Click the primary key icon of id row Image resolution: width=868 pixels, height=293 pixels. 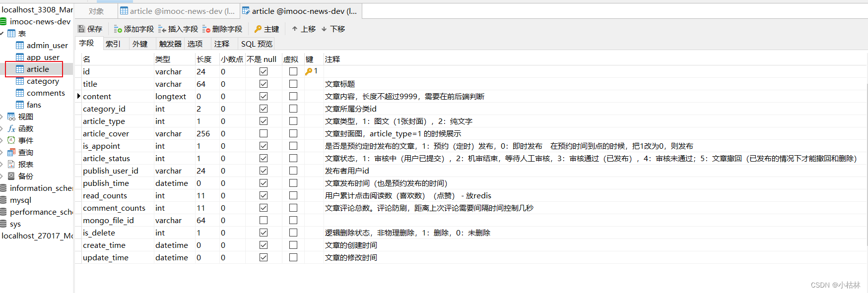tap(309, 71)
